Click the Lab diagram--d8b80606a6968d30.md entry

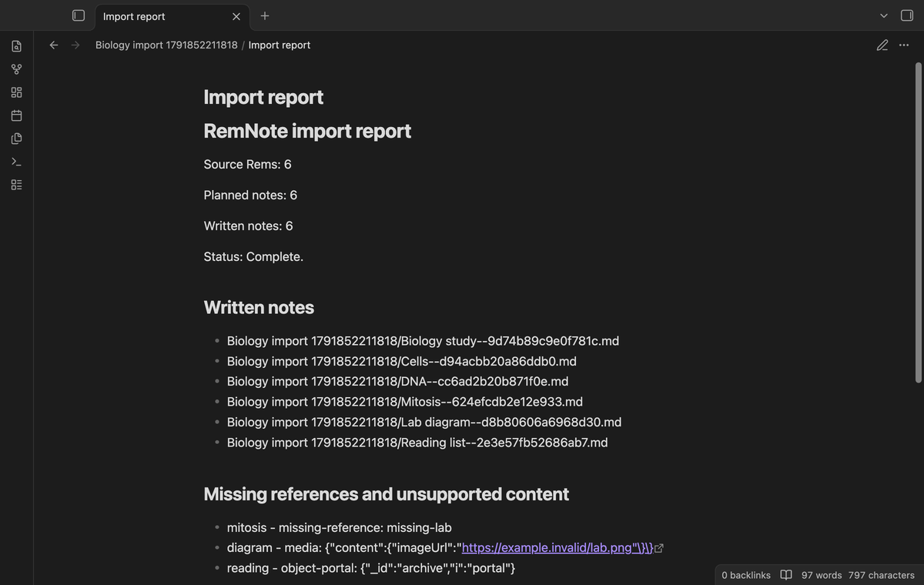coord(424,423)
